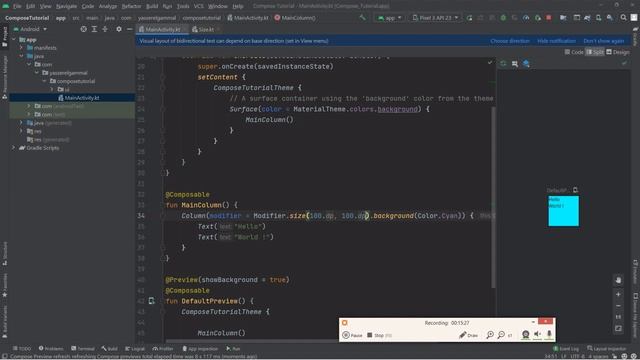Open the Layout Inspector
640x360 pixels.
[606, 349]
